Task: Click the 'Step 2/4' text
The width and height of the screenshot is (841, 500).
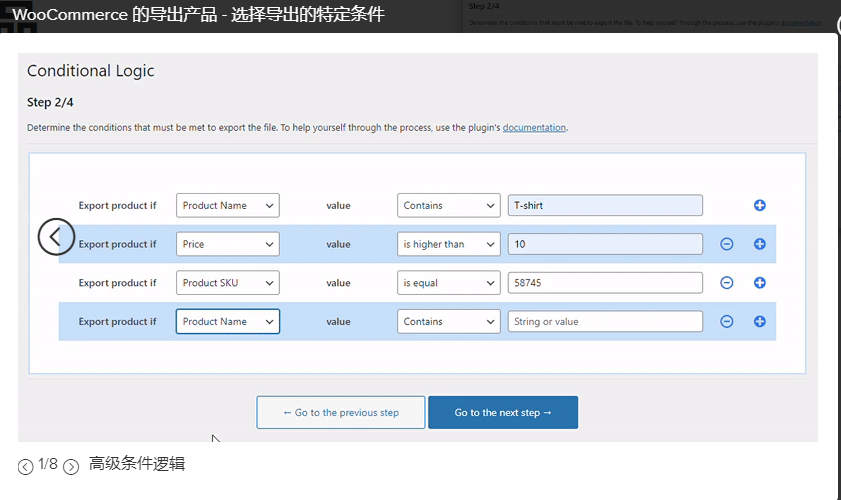Action: click(50, 102)
